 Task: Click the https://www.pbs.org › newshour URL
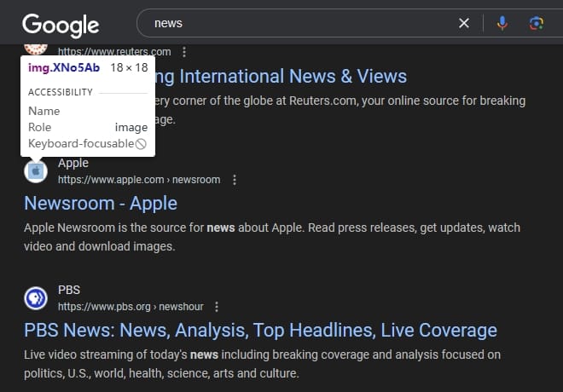click(x=131, y=307)
